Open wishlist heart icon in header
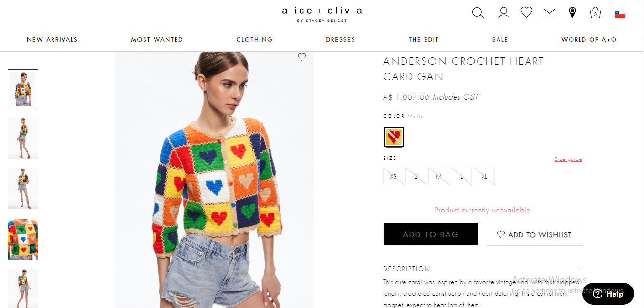Image resolution: width=644 pixels, height=308 pixels. 527,12
